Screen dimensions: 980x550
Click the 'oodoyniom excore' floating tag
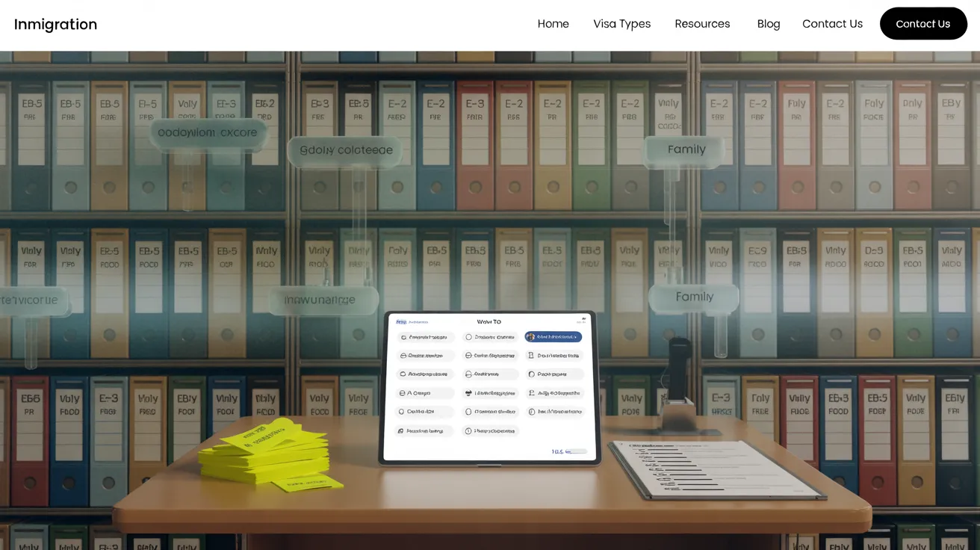[207, 133]
